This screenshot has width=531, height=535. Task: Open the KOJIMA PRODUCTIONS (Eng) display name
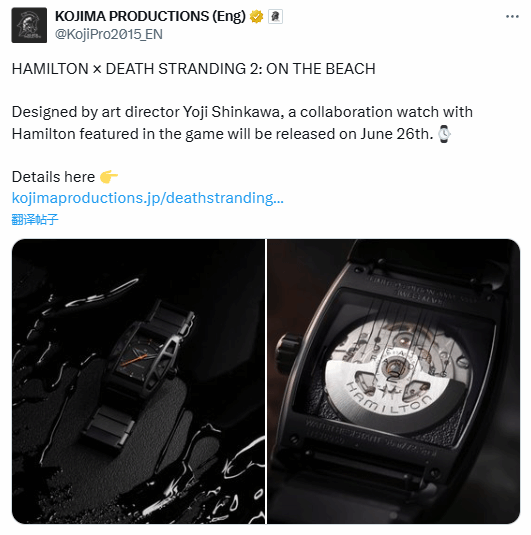point(150,16)
